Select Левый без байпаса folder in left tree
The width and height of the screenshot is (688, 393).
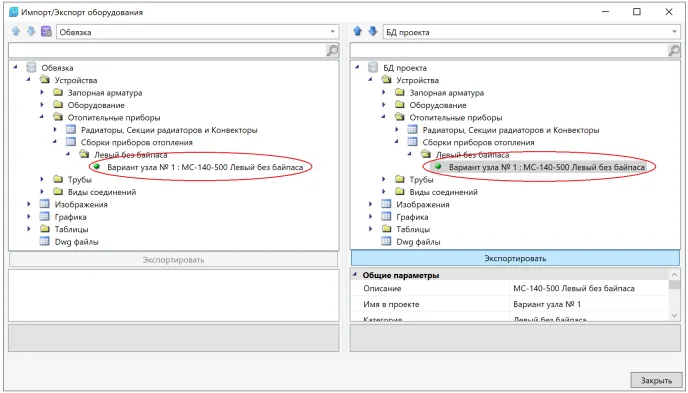point(130,155)
